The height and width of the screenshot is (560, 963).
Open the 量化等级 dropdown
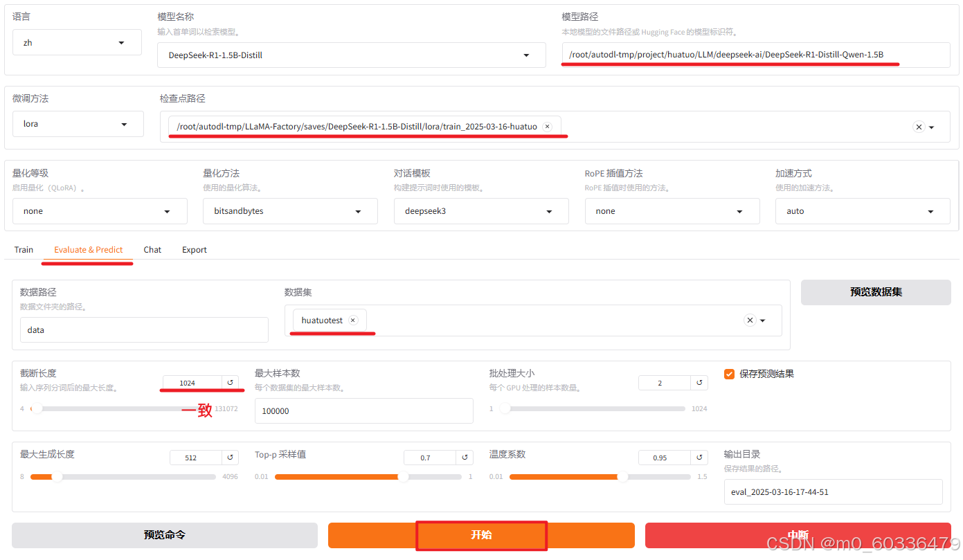[x=100, y=211]
